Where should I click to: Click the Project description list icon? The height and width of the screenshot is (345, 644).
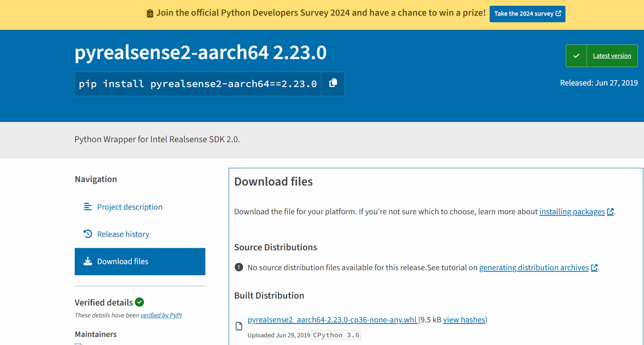[88, 207]
